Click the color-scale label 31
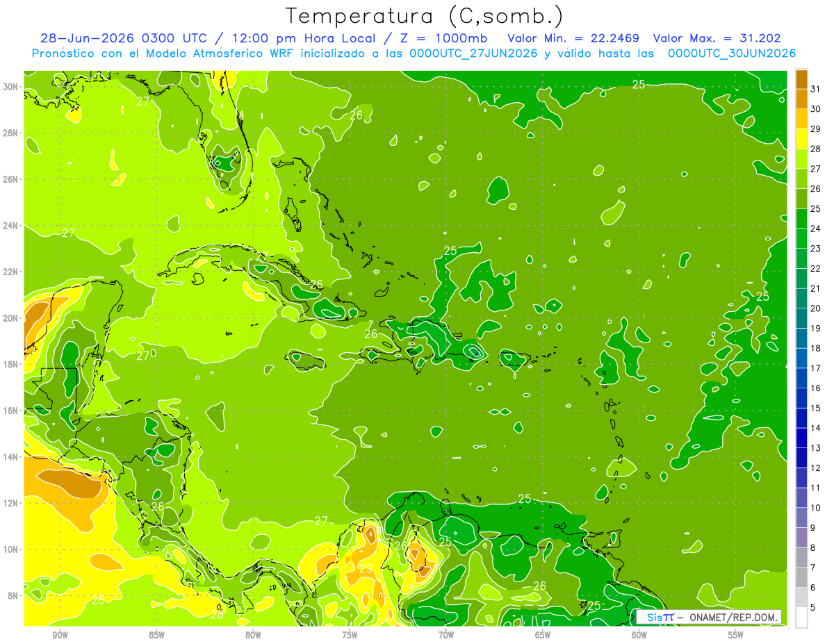 tap(816, 89)
